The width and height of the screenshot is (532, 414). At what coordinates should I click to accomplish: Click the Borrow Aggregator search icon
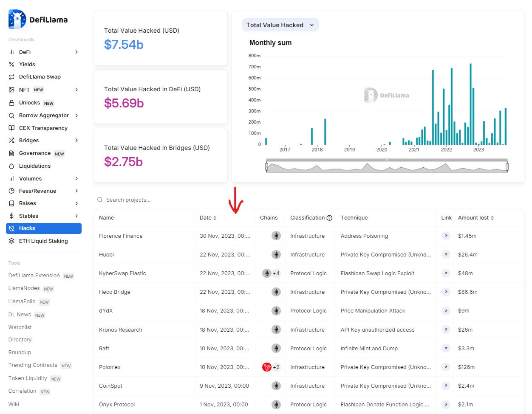point(11,115)
